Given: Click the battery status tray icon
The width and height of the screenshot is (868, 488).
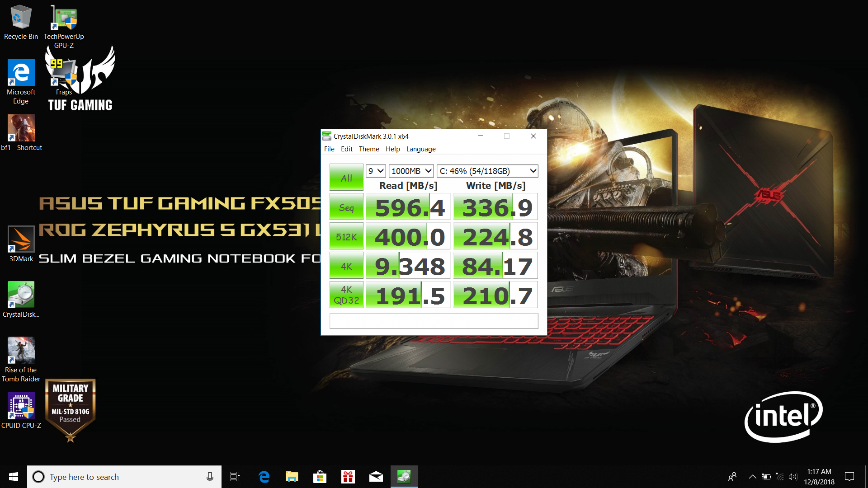Looking at the screenshot, I should point(766,477).
